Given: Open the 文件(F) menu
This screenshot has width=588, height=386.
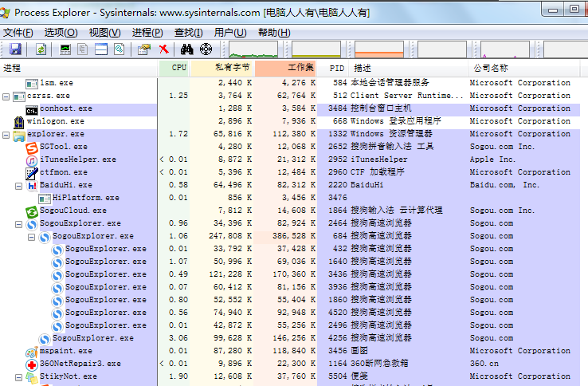Looking at the screenshot, I should click(x=18, y=33).
